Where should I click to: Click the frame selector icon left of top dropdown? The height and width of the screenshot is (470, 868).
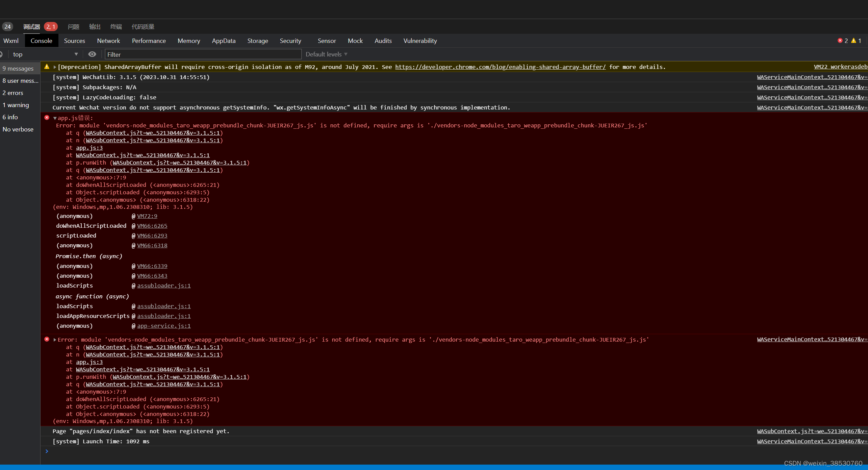(1, 54)
